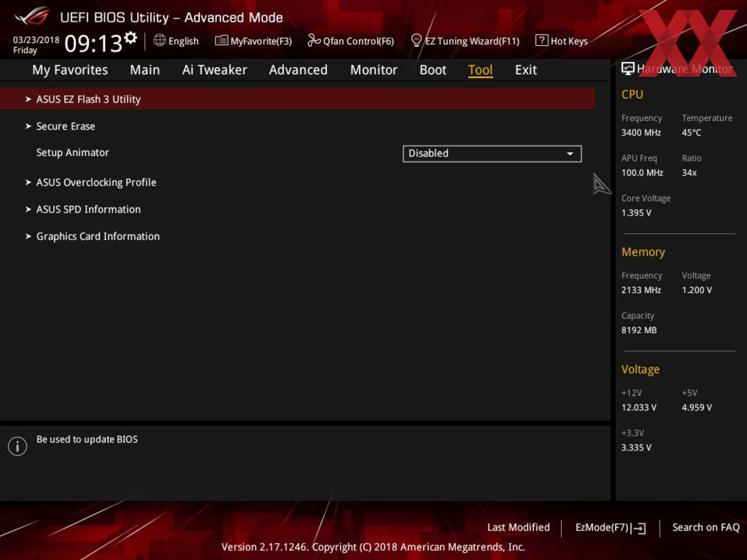Image resolution: width=747 pixels, height=560 pixels.
Task: Click memory capacity value 8192 MB
Action: pyautogui.click(x=639, y=330)
